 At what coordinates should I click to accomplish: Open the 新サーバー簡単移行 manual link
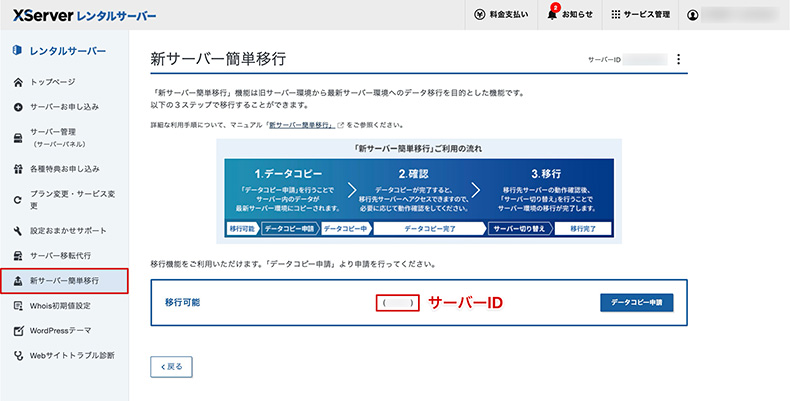301,125
